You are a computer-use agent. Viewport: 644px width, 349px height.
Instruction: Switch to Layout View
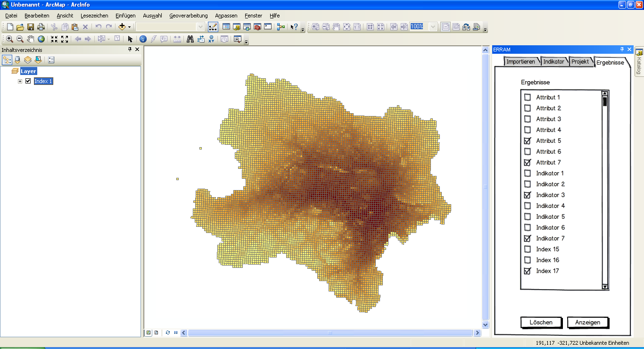tap(156, 332)
